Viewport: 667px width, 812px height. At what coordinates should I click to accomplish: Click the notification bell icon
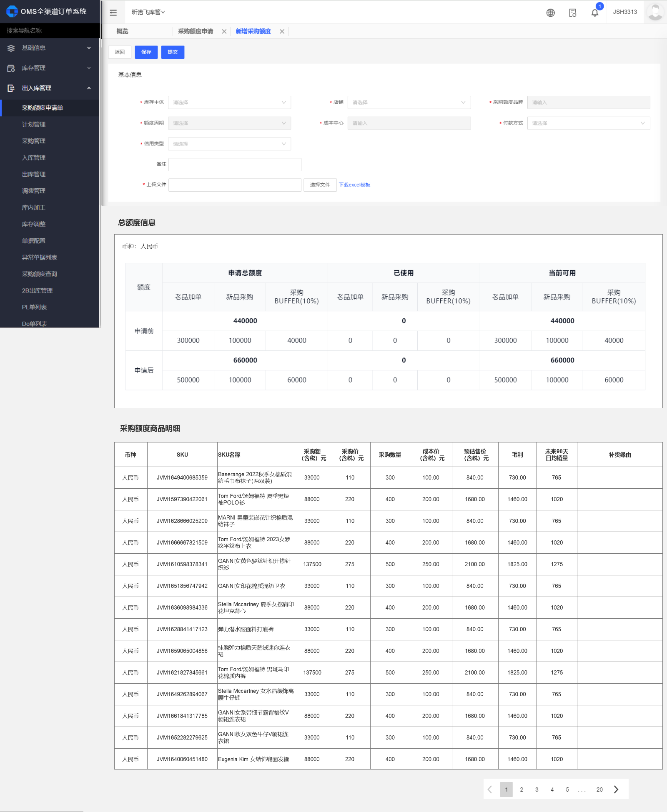tap(594, 12)
